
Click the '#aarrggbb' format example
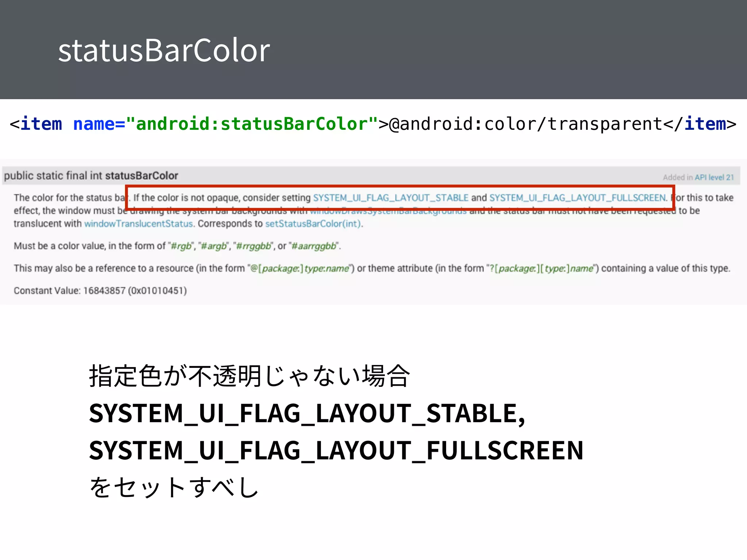coord(314,246)
